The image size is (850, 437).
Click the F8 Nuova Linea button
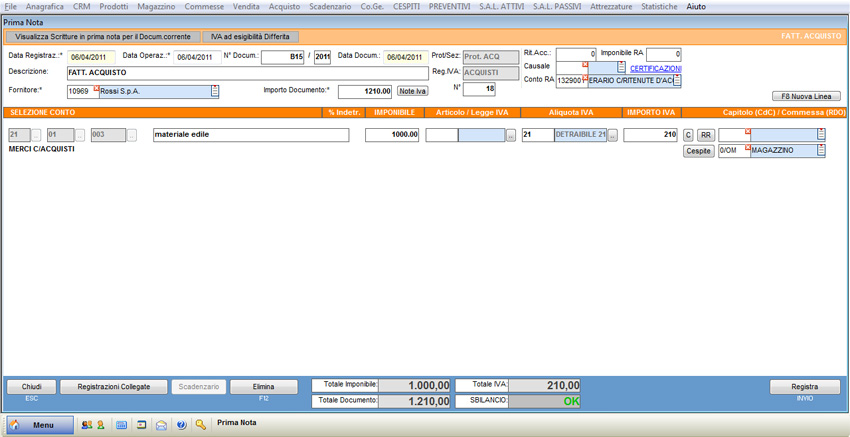click(x=806, y=97)
